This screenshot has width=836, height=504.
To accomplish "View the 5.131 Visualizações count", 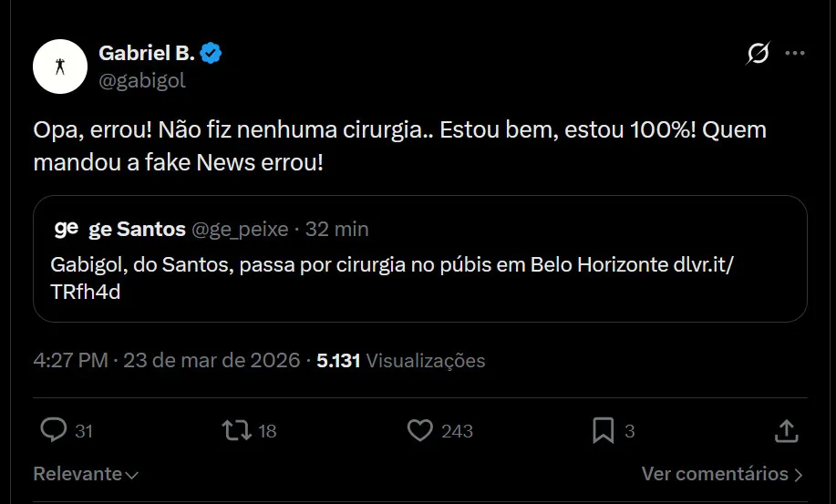I will (400, 360).
